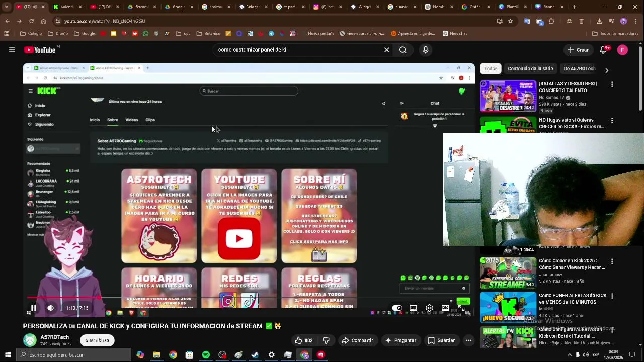Open the Chrome home page button

tap(43, 21)
